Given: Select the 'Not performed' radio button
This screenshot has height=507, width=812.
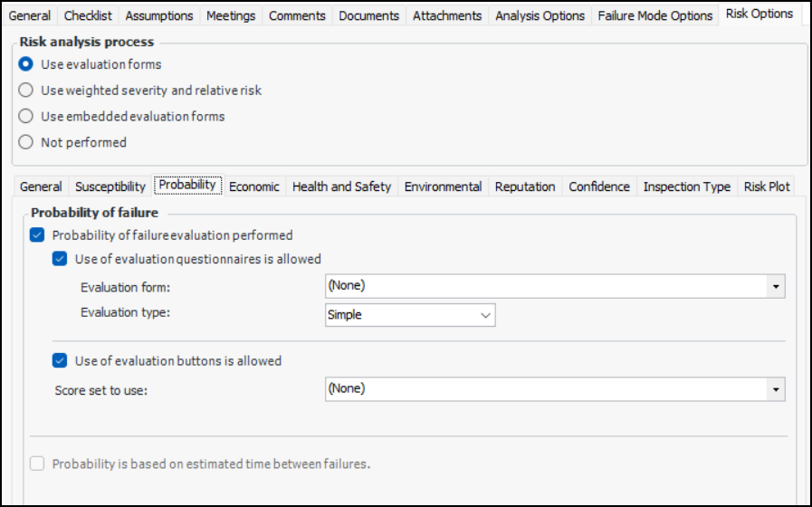Looking at the screenshot, I should 26,142.
